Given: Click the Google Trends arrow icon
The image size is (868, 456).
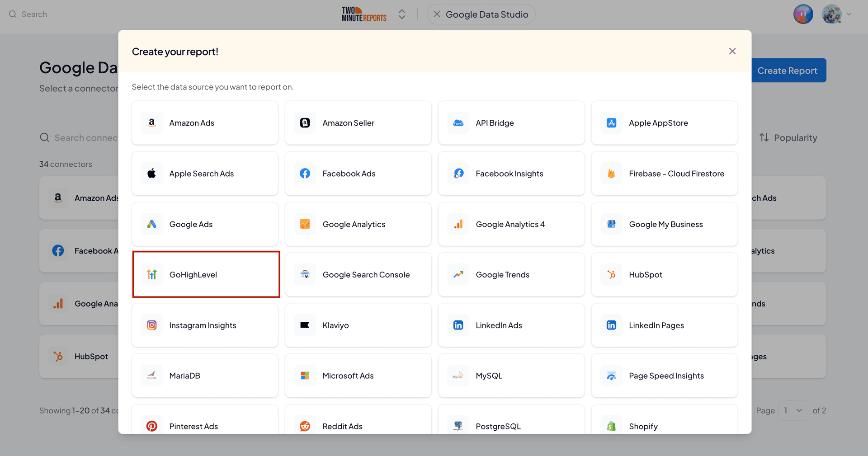Looking at the screenshot, I should pos(458,275).
